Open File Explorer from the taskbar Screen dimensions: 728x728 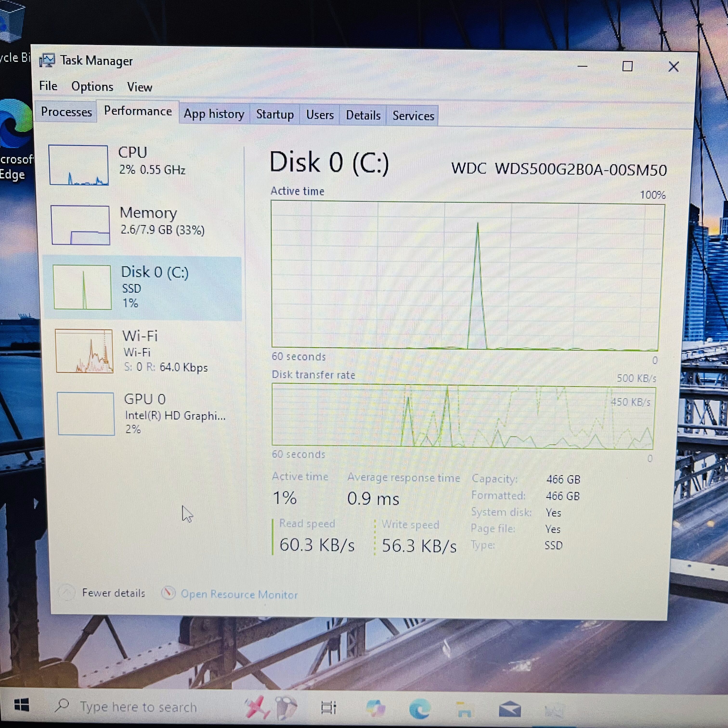click(x=464, y=709)
